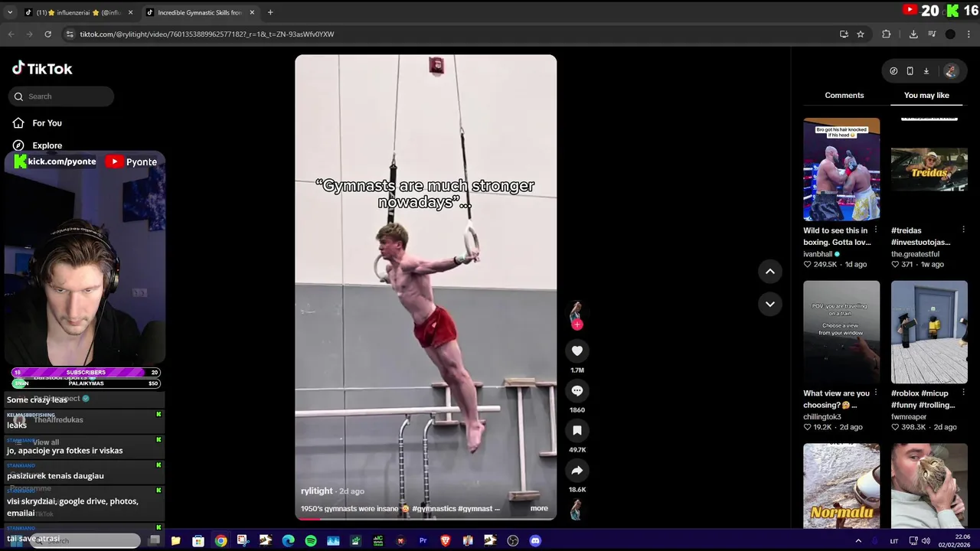This screenshot has width=980, height=551.
Task: Open options menu for ivanbhall boxing video
Action: [x=875, y=230]
